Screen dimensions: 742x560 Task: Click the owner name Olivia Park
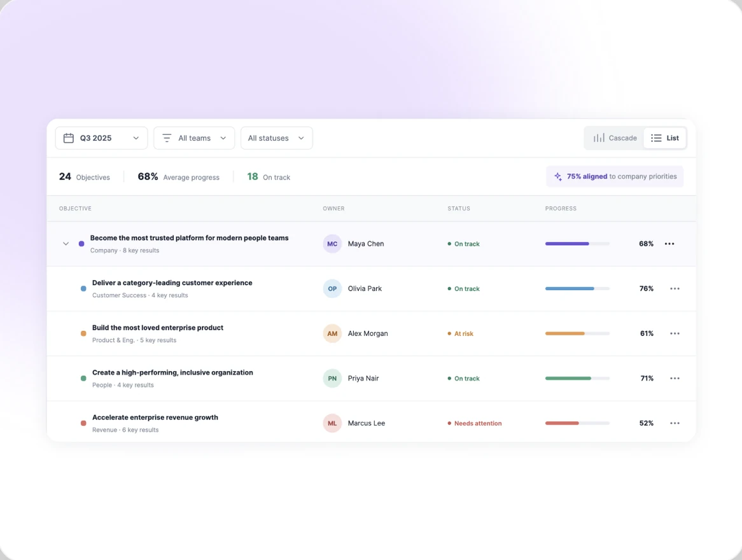click(365, 289)
